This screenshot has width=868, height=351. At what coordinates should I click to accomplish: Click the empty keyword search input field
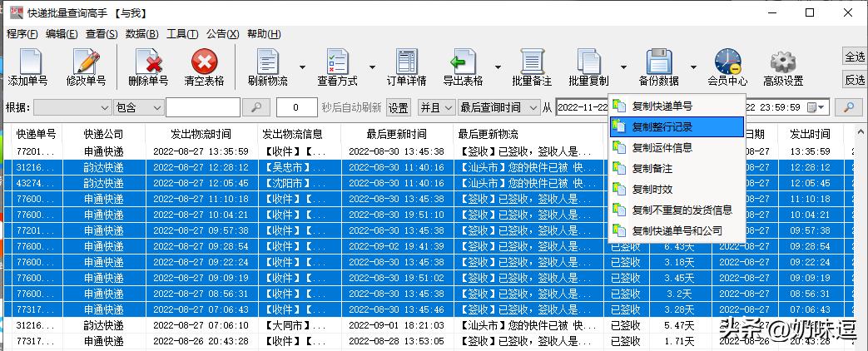click(x=202, y=107)
